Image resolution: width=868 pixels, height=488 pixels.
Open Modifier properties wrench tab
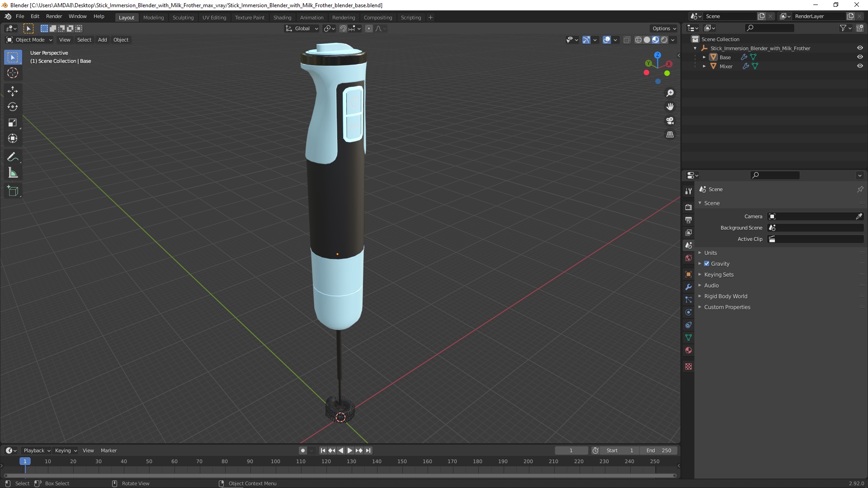(689, 287)
